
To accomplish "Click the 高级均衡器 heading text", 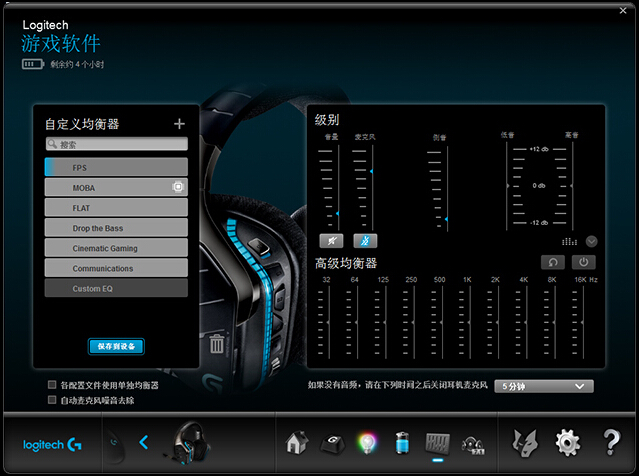I will [346, 263].
